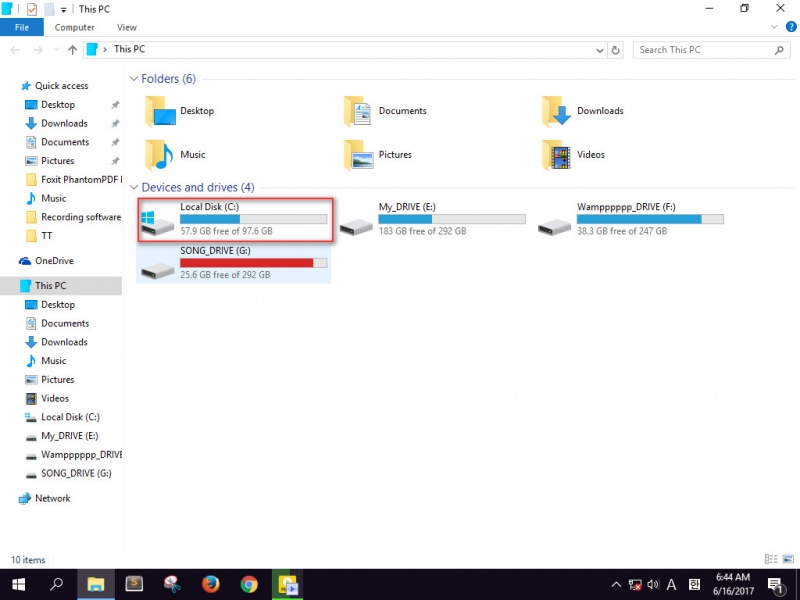
Task: Open the File ribbon tab
Action: click(22, 28)
